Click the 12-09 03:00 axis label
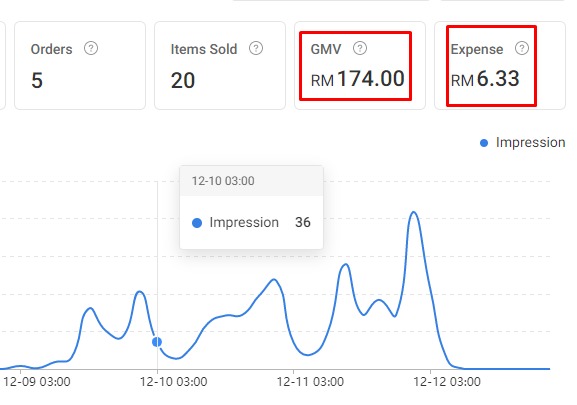 (36, 381)
